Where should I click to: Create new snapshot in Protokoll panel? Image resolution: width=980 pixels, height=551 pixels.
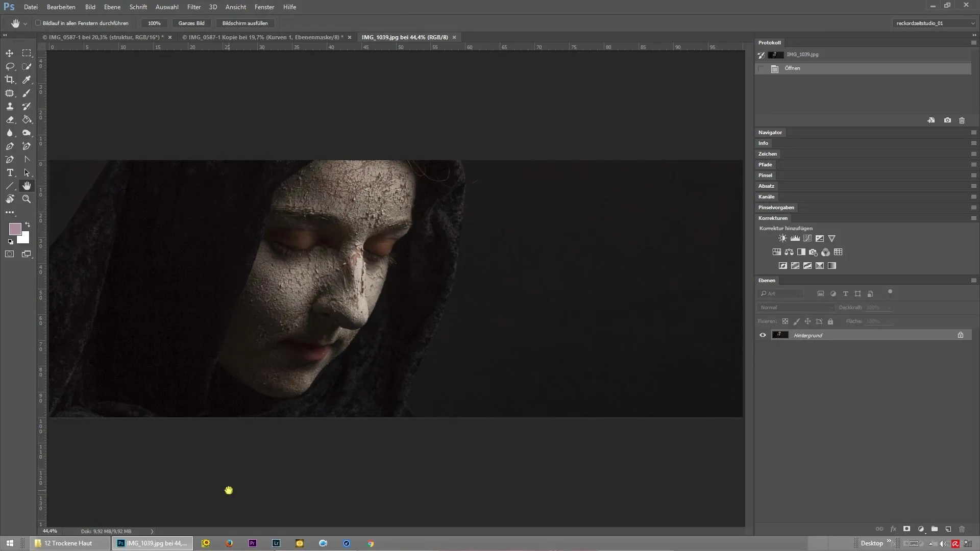(x=947, y=120)
